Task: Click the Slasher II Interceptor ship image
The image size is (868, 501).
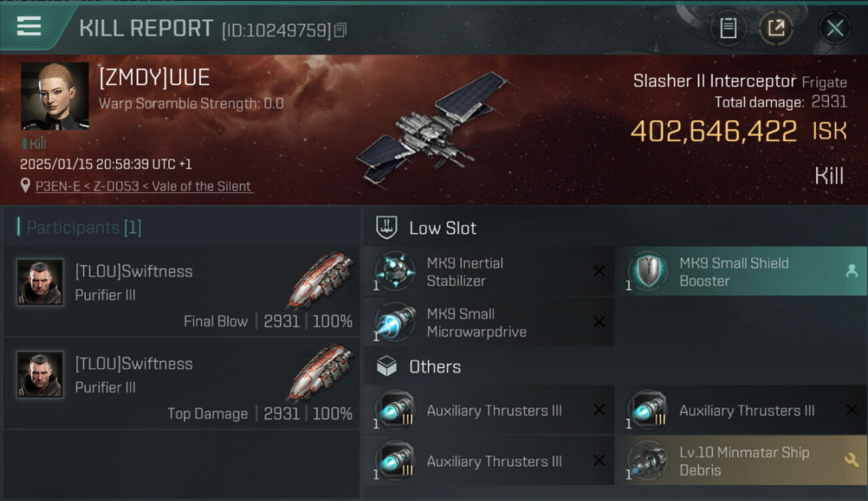Action: 434,128
